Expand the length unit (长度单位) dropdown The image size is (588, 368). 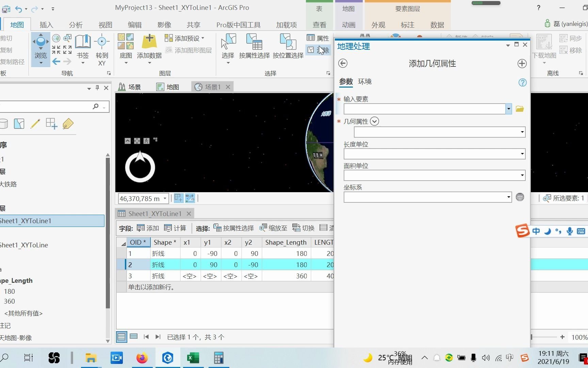click(522, 154)
